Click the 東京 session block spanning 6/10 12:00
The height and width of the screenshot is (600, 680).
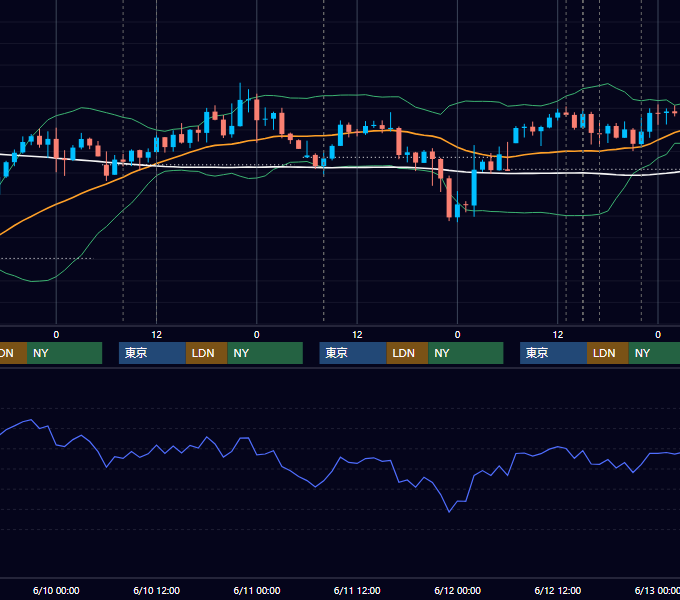[152, 353]
